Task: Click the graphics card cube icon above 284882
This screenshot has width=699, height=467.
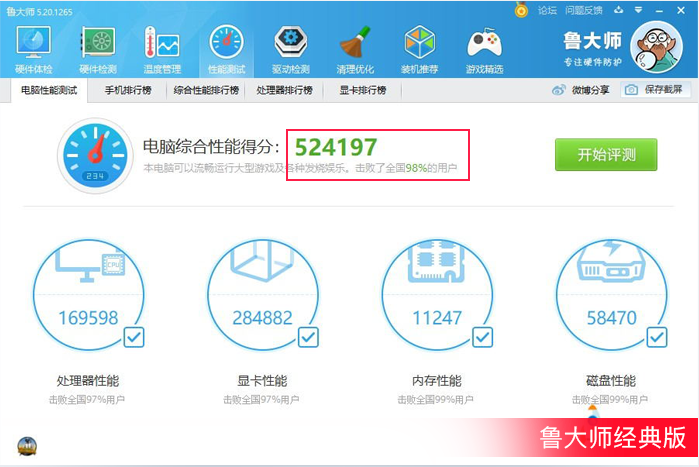Action: (x=263, y=261)
